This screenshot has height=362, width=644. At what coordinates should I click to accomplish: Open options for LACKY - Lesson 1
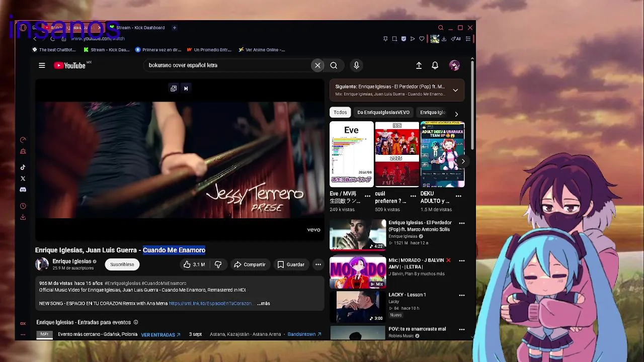pyautogui.click(x=462, y=296)
